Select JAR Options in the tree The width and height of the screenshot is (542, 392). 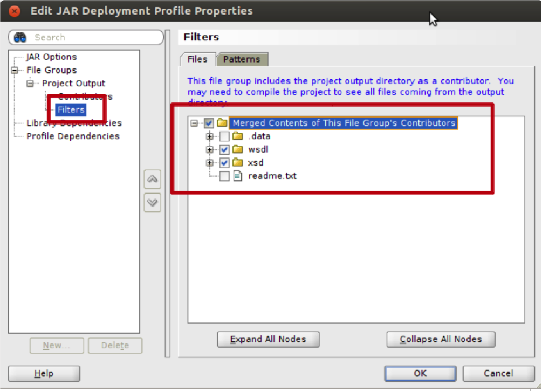[x=52, y=57]
